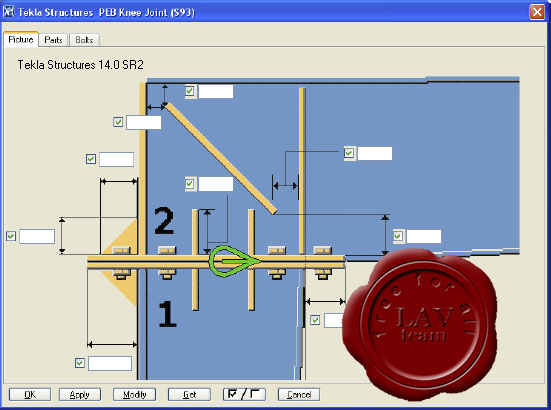Click the Tekla Structures title bar icon
The height and width of the screenshot is (410, 551).
pyautogui.click(x=8, y=12)
